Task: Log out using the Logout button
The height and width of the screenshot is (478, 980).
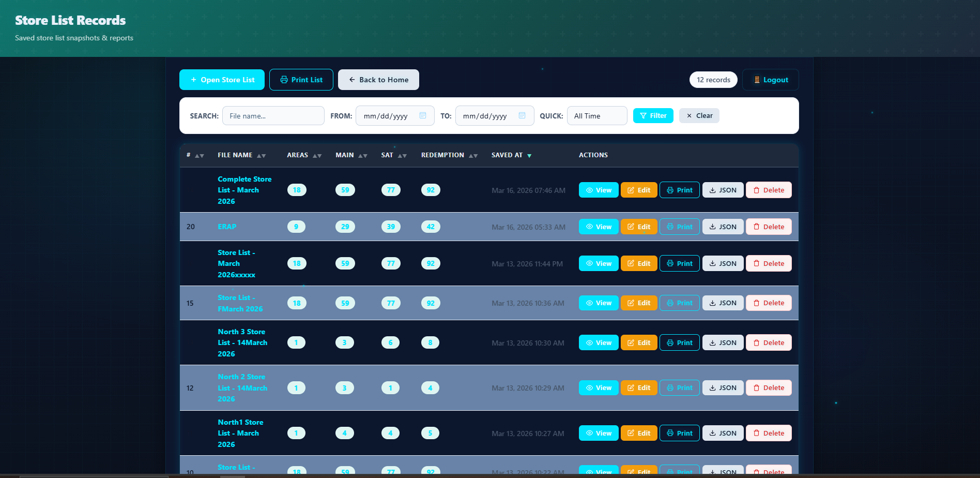Action: pyautogui.click(x=770, y=80)
